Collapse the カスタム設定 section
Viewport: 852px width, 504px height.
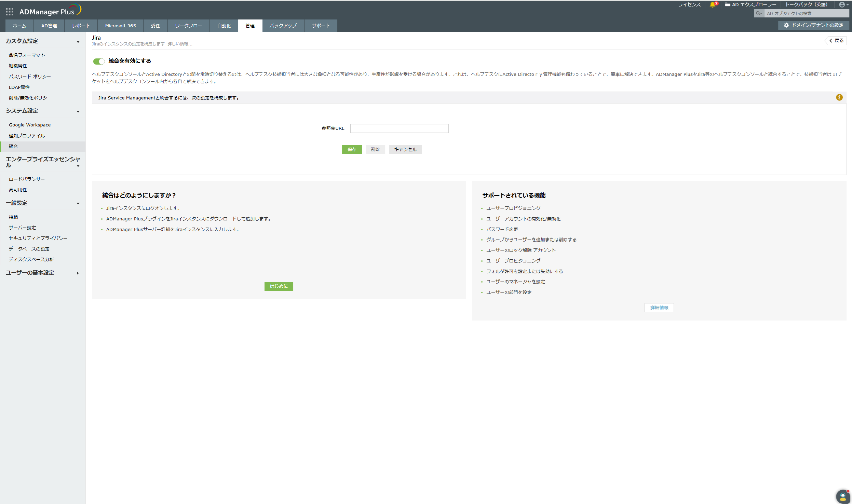78,42
